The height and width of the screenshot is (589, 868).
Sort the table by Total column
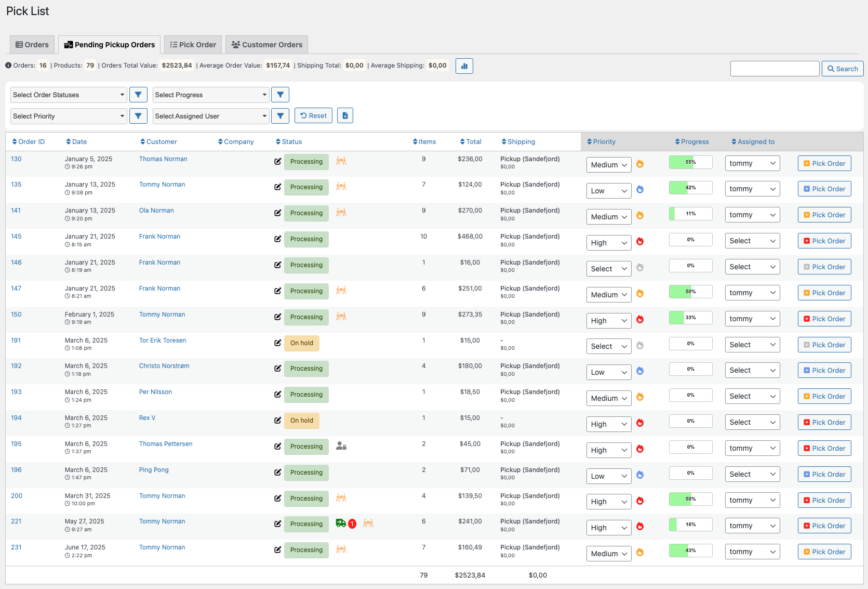click(x=471, y=142)
